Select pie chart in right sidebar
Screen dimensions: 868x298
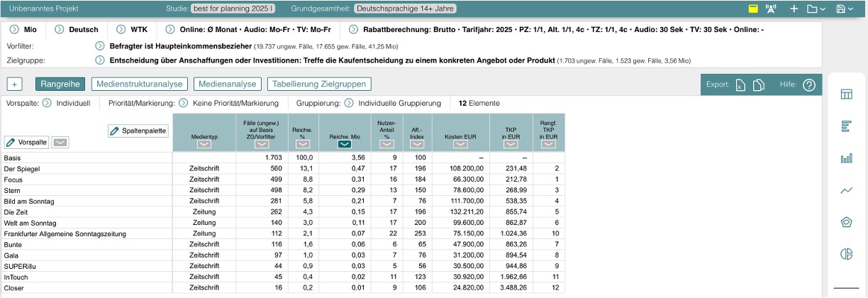(846, 254)
